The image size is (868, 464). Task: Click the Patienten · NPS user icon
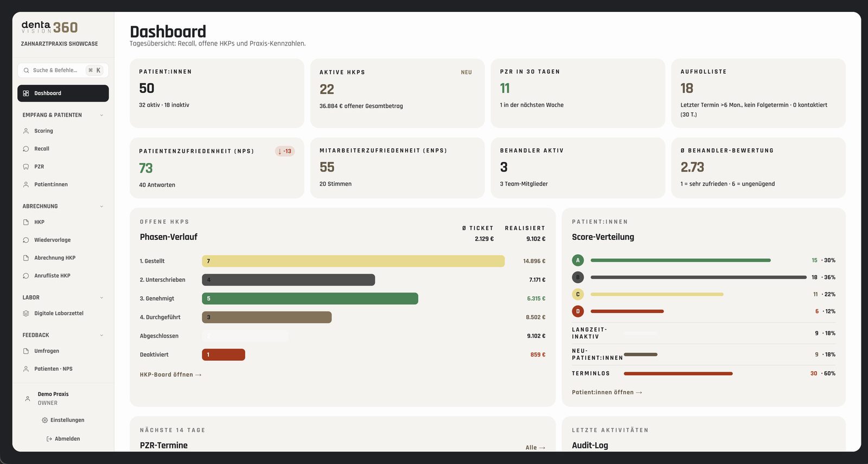26,369
